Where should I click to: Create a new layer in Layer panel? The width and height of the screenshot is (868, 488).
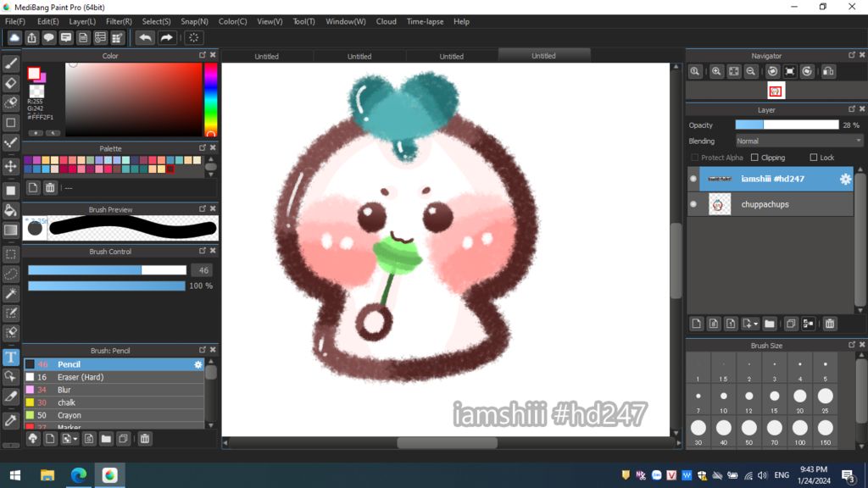[x=697, y=324]
